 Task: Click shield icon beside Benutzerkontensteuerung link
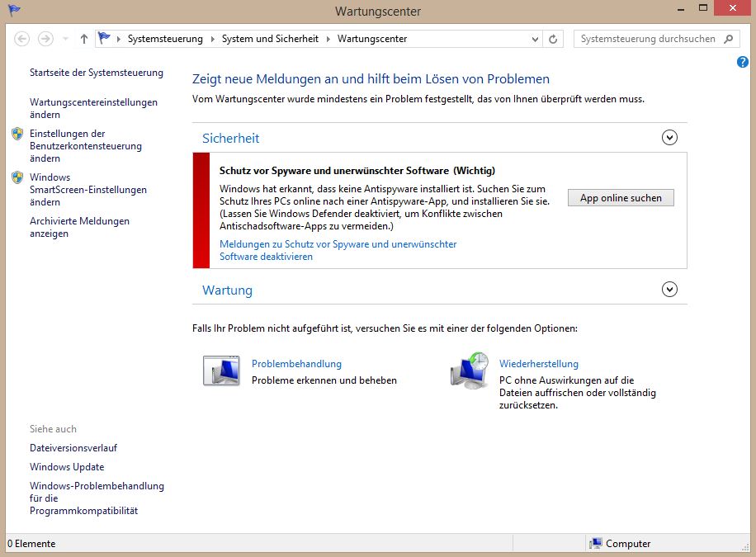17,134
